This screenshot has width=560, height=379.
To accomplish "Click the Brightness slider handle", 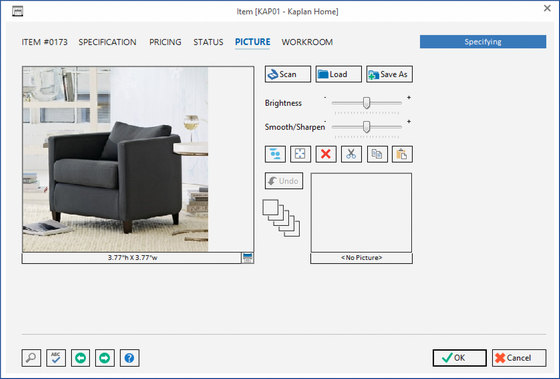I will [x=366, y=103].
